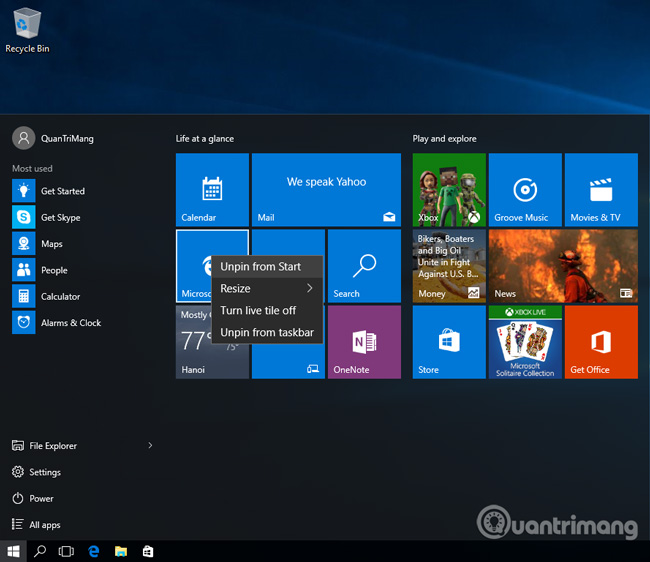Select the Recycle Bin desktop icon
Image resolution: width=650 pixels, height=562 pixels.
click(x=27, y=31)
